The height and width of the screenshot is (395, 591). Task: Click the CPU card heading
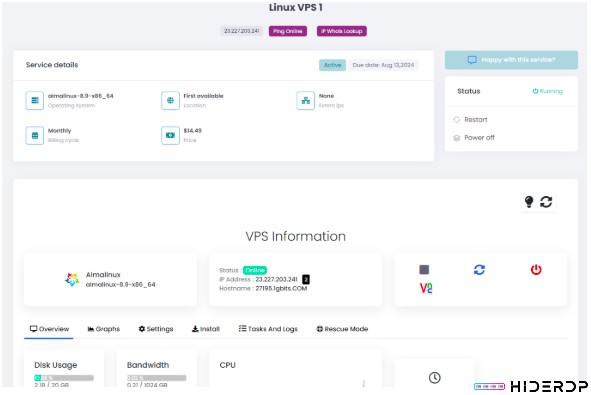coord(227,365)
